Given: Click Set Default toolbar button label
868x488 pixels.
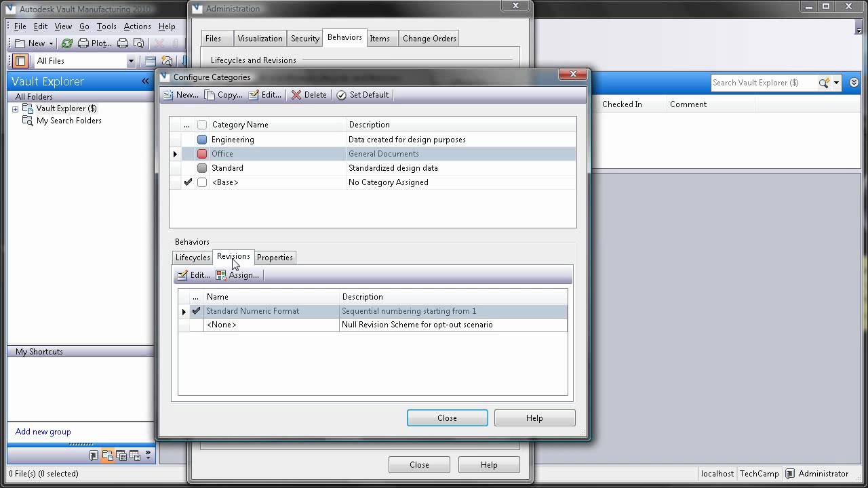Looking at the screenshot, I should coord(369,95).
